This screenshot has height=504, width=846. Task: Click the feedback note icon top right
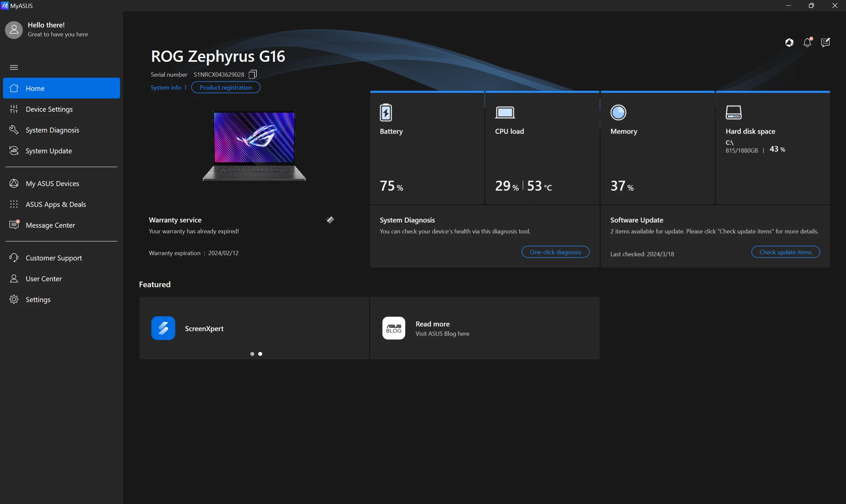tap(825, 42)
